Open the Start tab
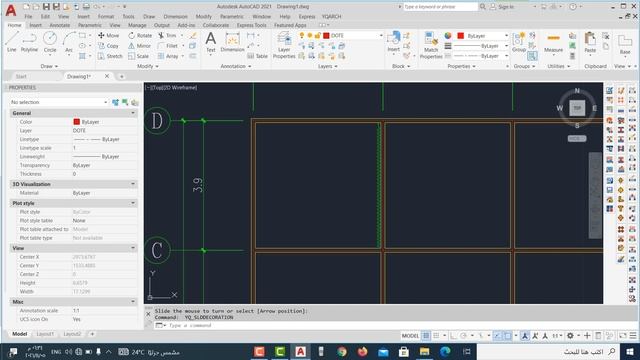The height and width of the screenshot is (360, 640). [21, 76]
